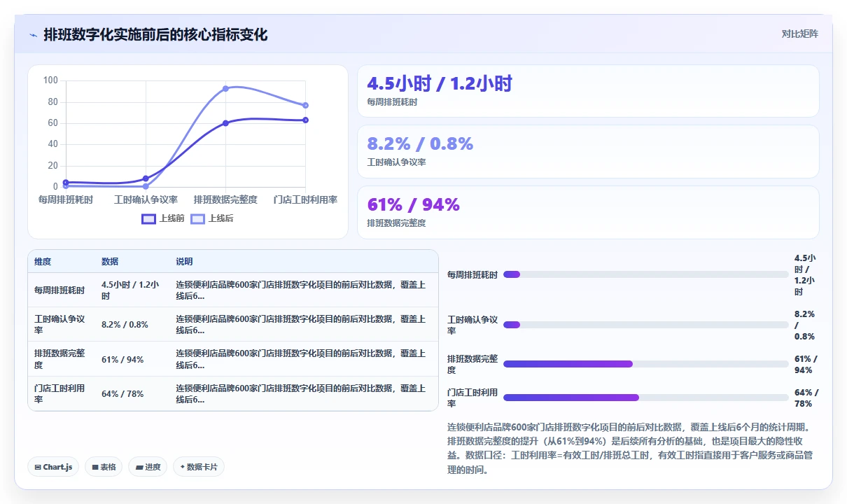
Task: Click the 维度 column header
Action: 43,262
